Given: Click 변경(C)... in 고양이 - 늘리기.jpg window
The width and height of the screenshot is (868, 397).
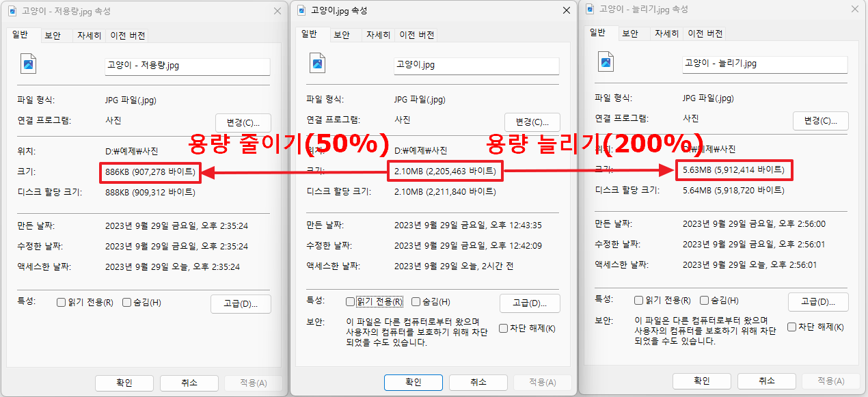Looking at the screenshot, I should [821, 121].
